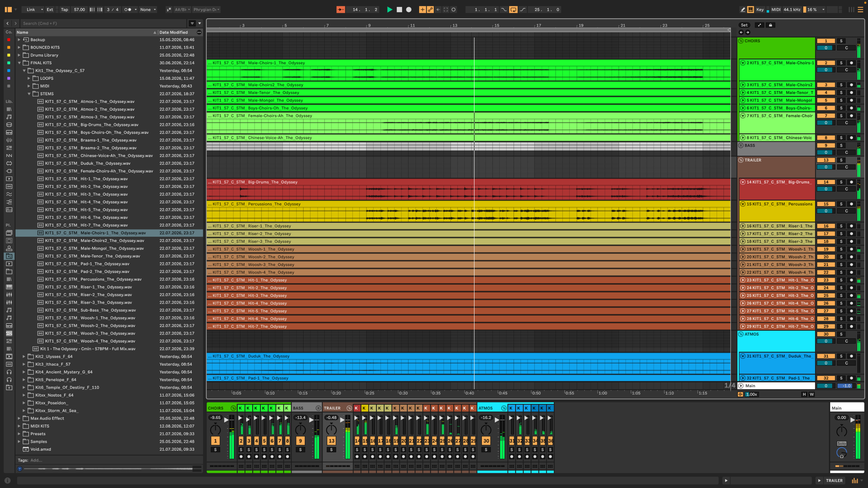Click the Tap tempo button
Image resolution: width=868 pixels, height=488 pixels.
click(x=64, y=10)
